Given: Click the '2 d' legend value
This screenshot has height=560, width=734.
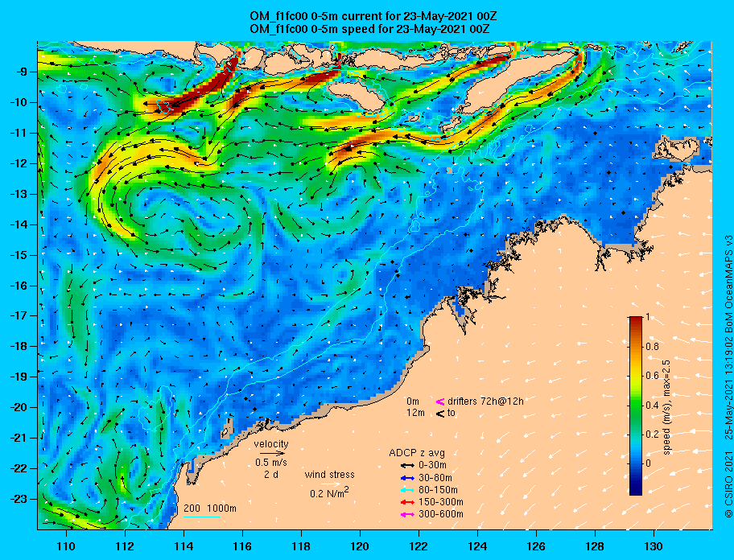Looking at the screenshot, I should [271, 474].
